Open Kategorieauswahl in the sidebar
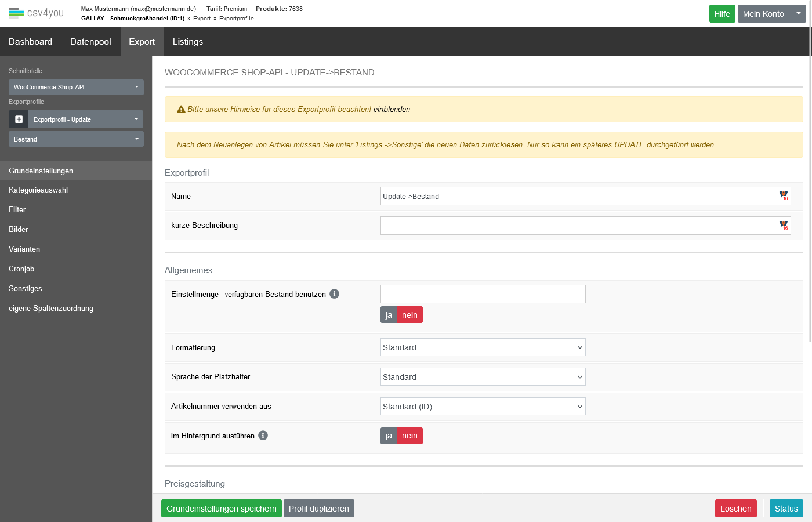The width and height of the screenshot is (812, 522). [38, 190]
